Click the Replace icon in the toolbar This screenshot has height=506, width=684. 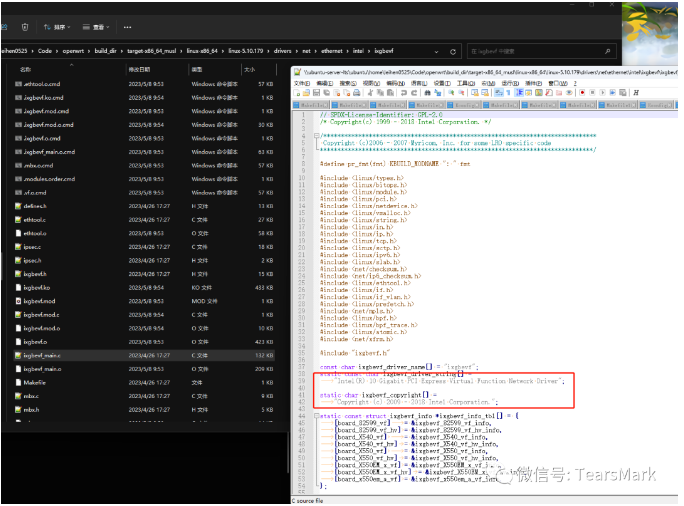438,92
